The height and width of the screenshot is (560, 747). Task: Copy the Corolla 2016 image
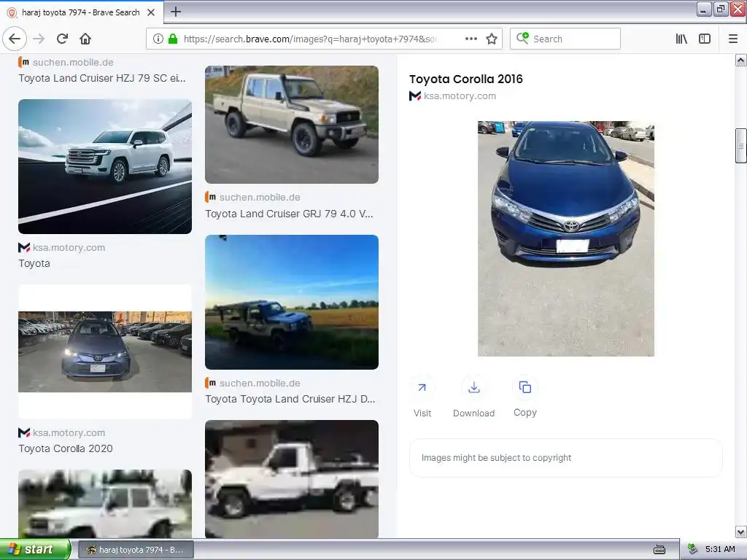tap(525, 388)
